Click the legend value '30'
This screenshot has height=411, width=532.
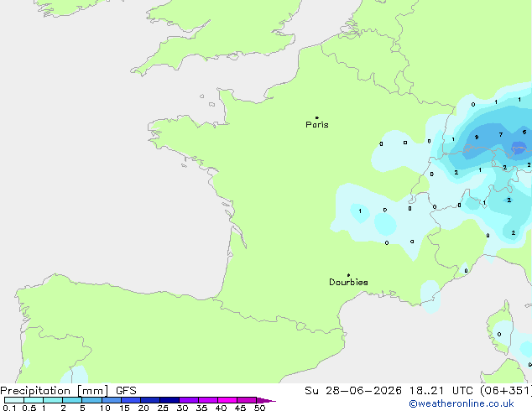click(182, 408)
